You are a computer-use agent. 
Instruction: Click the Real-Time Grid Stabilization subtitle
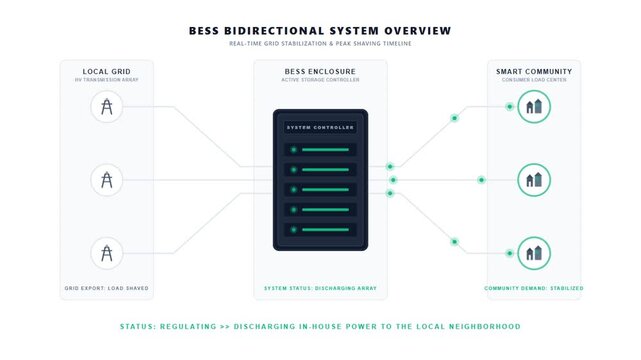[320, 43]
